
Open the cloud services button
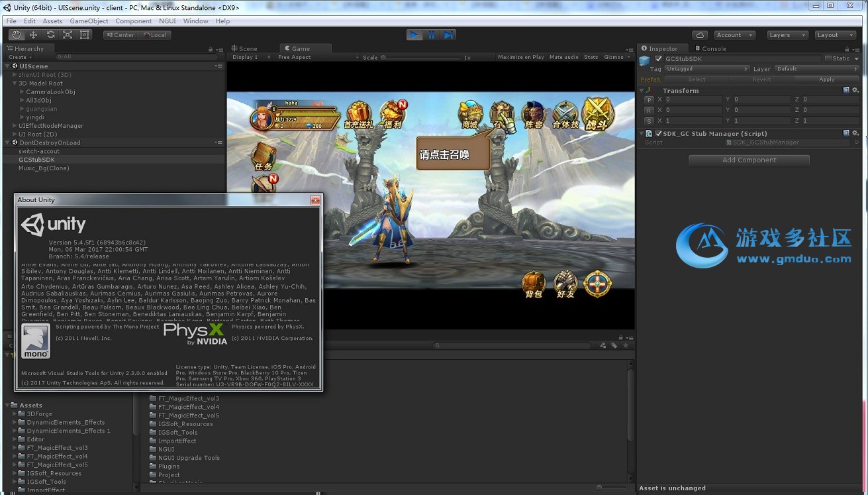pos(700,35)
